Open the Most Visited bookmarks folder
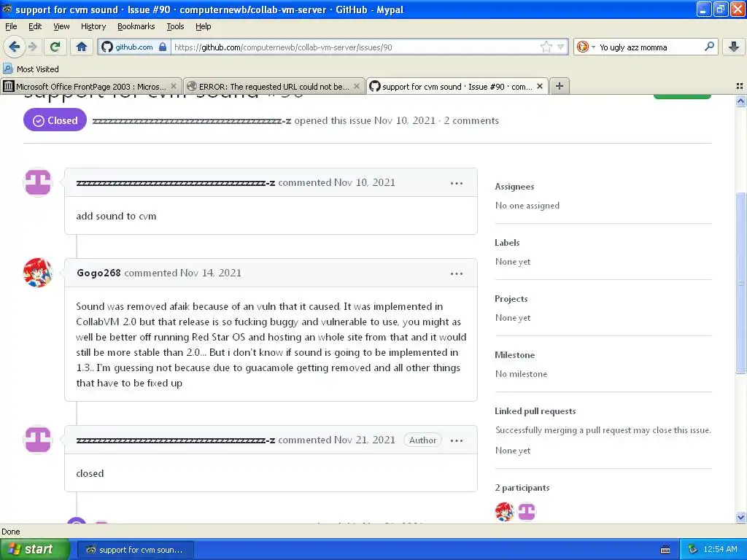Viewport: 747px width, 560px height. [31, 69]
